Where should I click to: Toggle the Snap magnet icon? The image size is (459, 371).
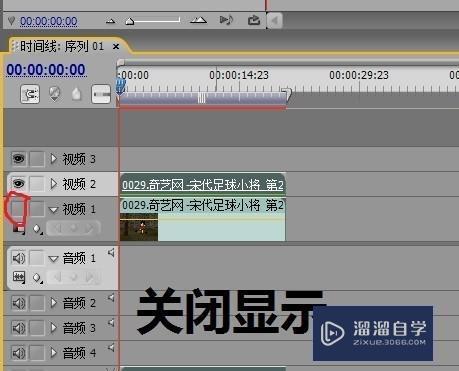point(30,94)
